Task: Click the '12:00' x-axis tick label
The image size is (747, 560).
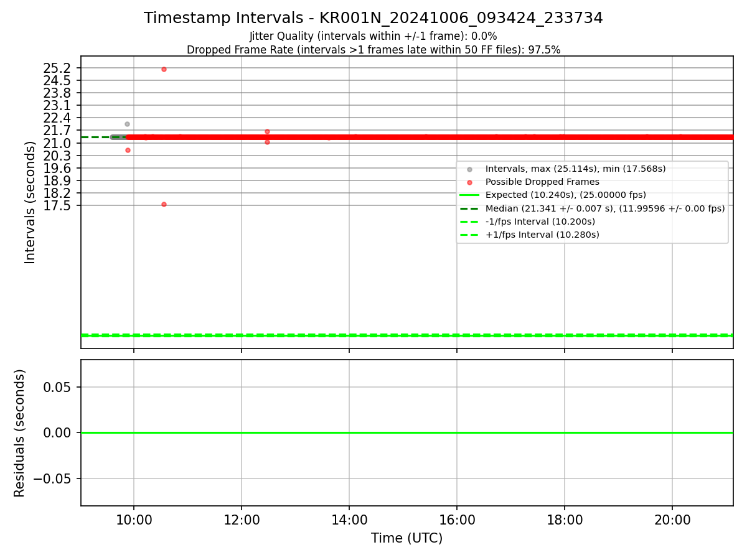Action: pos(242,520)
